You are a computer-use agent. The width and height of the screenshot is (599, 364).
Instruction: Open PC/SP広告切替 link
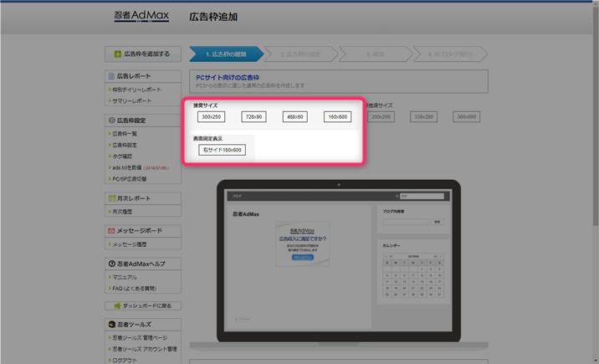pos(130,179)
